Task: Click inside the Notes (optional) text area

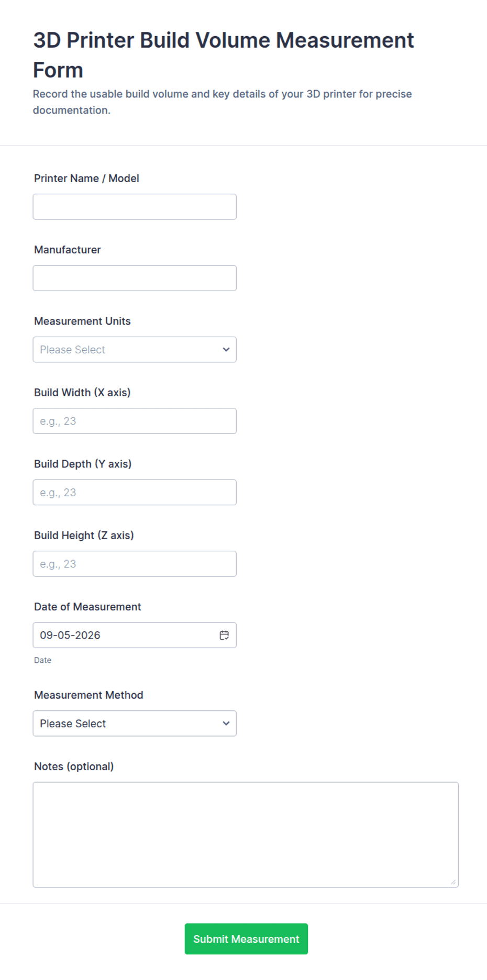Action: tap(246, 834)
